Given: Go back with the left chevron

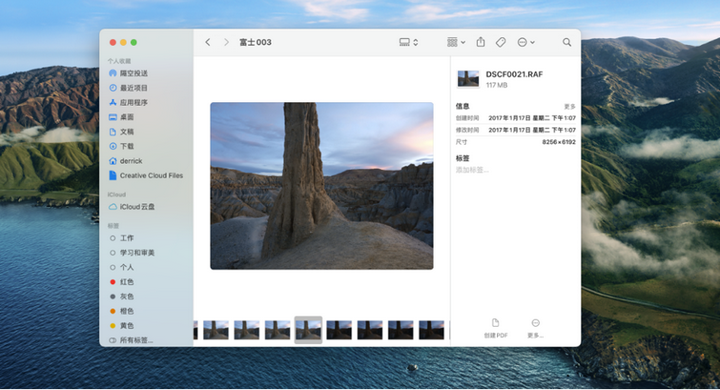Looking at the screenshot, I should [x=208, y=42].
